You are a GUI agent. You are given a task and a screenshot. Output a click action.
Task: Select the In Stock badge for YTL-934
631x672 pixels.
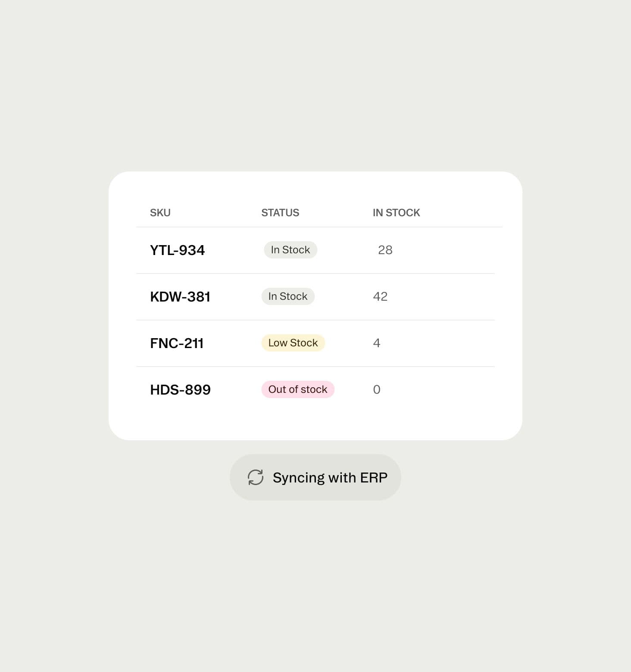click(290, 250)
